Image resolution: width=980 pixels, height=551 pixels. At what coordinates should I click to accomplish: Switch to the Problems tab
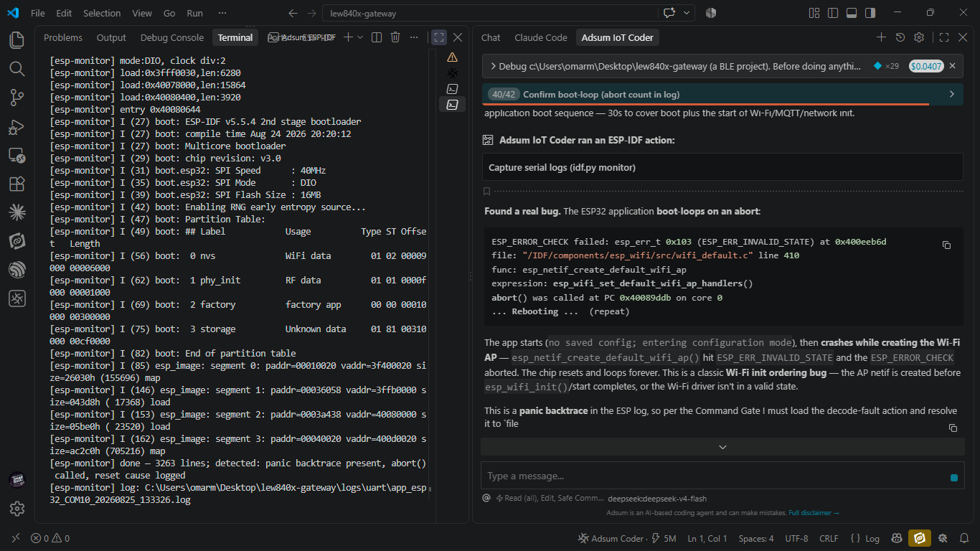pyautogui.click(x=63, y=37)
